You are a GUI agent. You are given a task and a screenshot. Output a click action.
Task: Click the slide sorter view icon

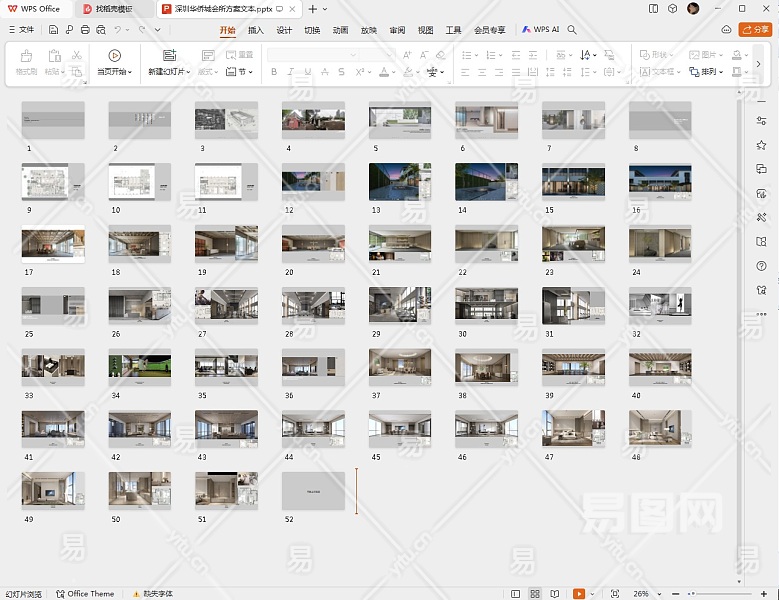(x=535, y=594)
